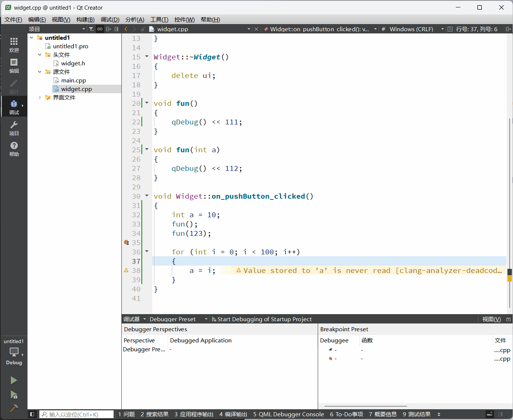Select untitled1.pro in project tree
This screenshot has width=513, height=420.
click(71, 46)
